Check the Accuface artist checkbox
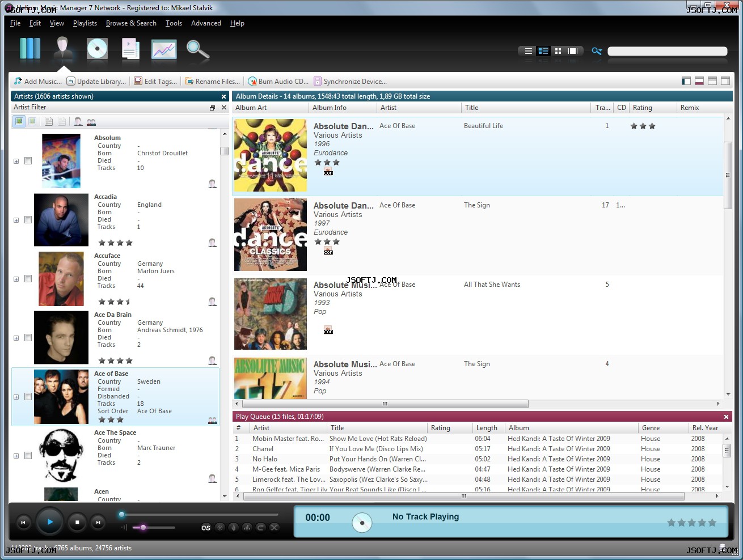This screenshot has width=743, height=560. [28, 279]
